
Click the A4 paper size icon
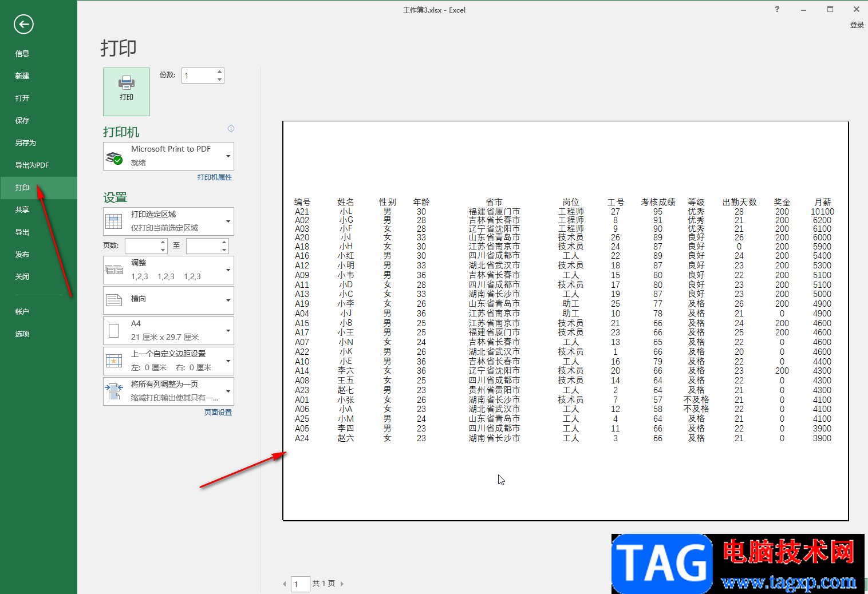click(x=113, y=330)
